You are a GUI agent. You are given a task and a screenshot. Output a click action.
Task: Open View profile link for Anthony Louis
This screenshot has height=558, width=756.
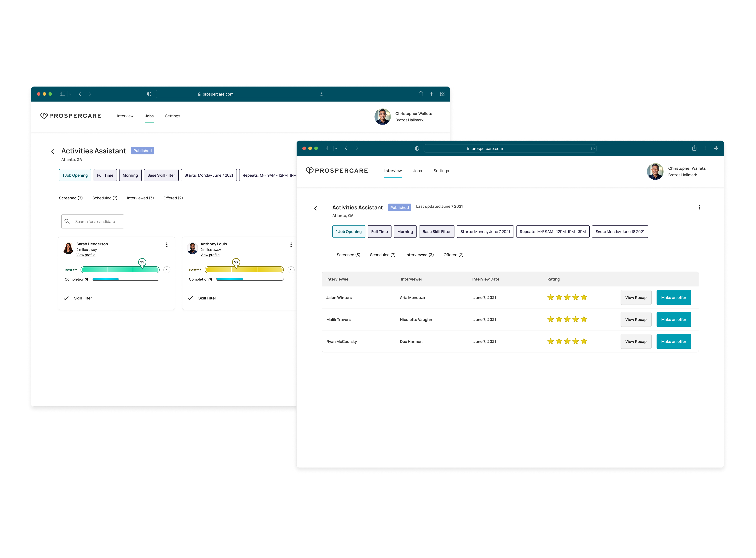pos(210,255)
